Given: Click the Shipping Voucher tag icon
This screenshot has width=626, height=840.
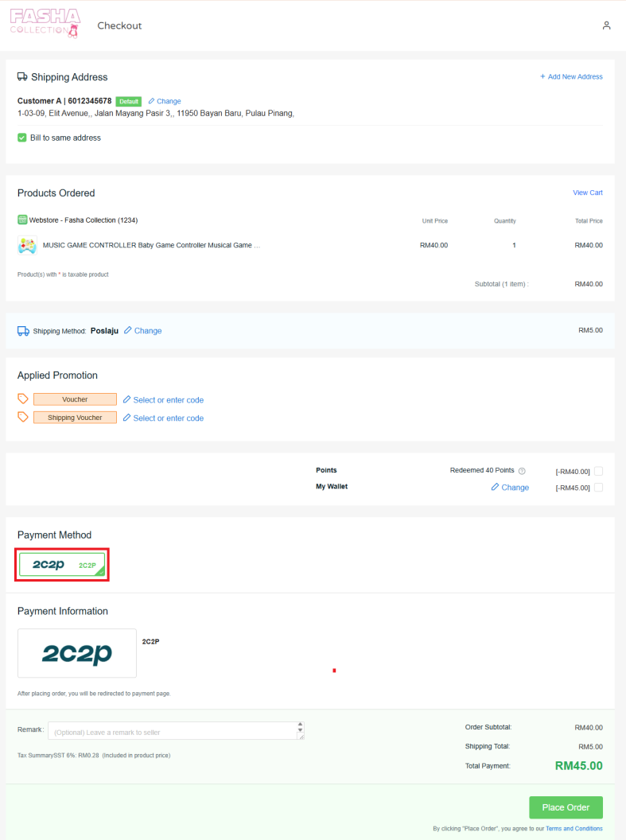Looking at the screenshot, I should (22, 417).
